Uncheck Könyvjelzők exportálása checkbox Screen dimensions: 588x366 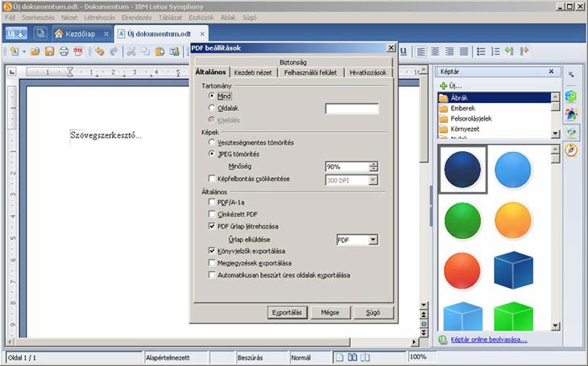(x=212, y=251)
